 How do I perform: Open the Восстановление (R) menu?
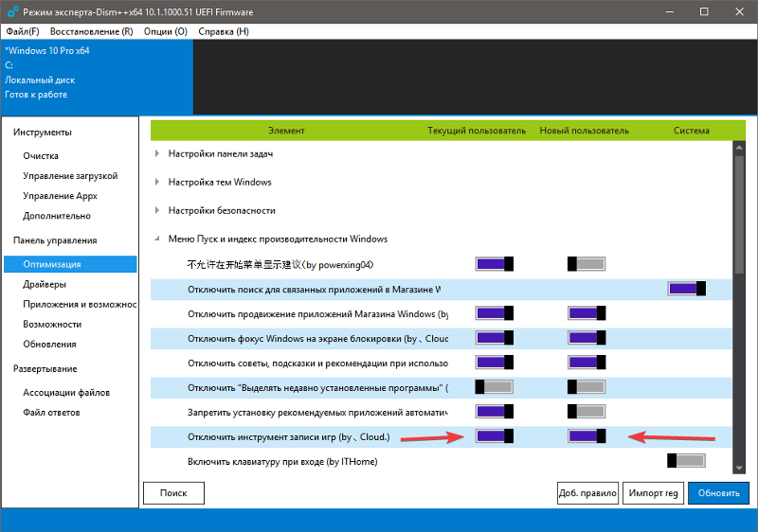click(91, 31)
